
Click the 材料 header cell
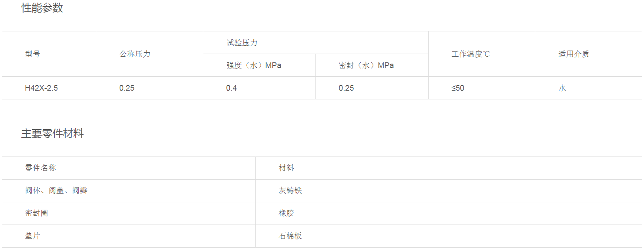click(286, 168)
